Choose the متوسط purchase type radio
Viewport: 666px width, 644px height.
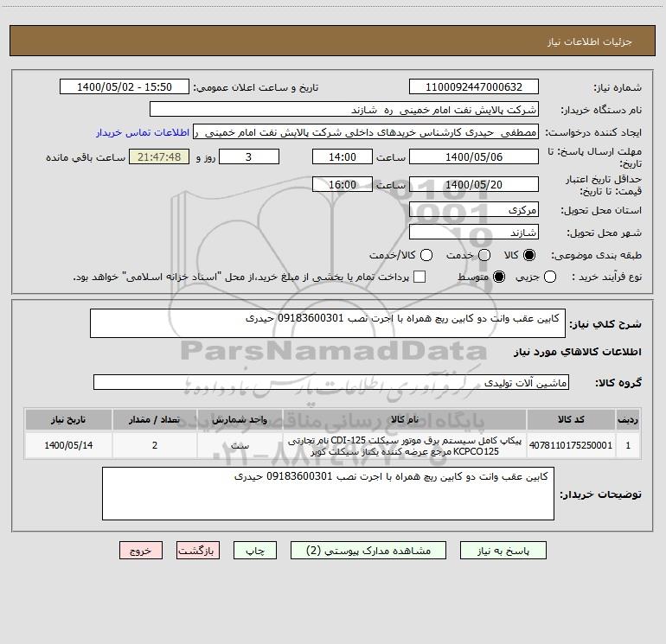pyautogui.click(x=499, y=277)
